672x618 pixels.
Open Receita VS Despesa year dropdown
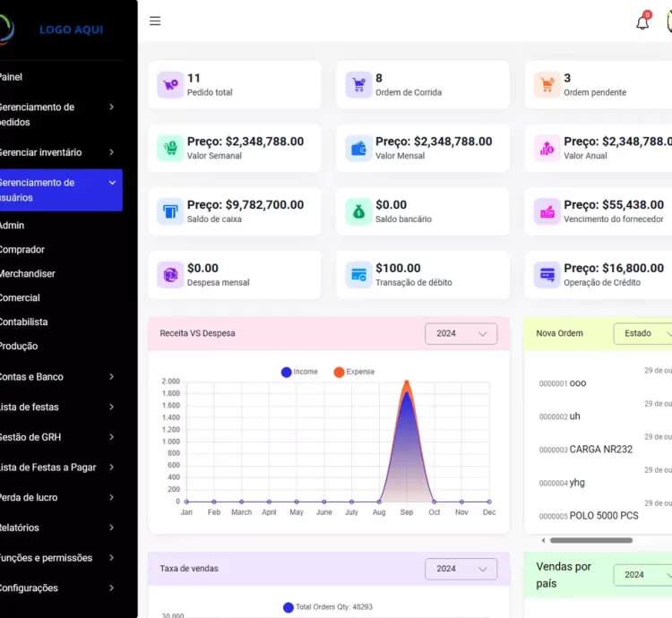coord(461,333)
